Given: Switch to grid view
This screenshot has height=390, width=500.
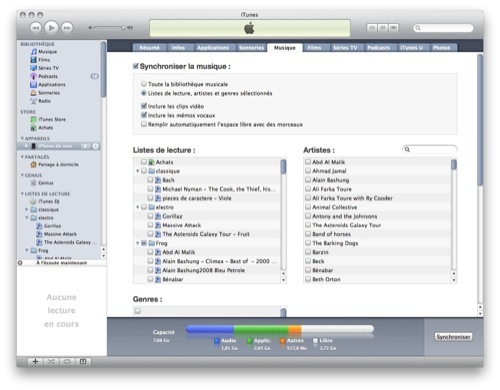Looking at the screenshot, I should [x=383, y=28].
